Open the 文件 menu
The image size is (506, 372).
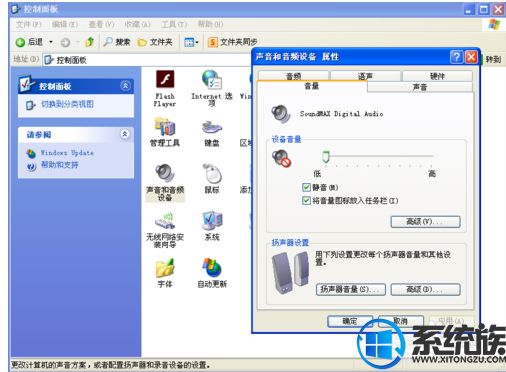pos(29,24)
